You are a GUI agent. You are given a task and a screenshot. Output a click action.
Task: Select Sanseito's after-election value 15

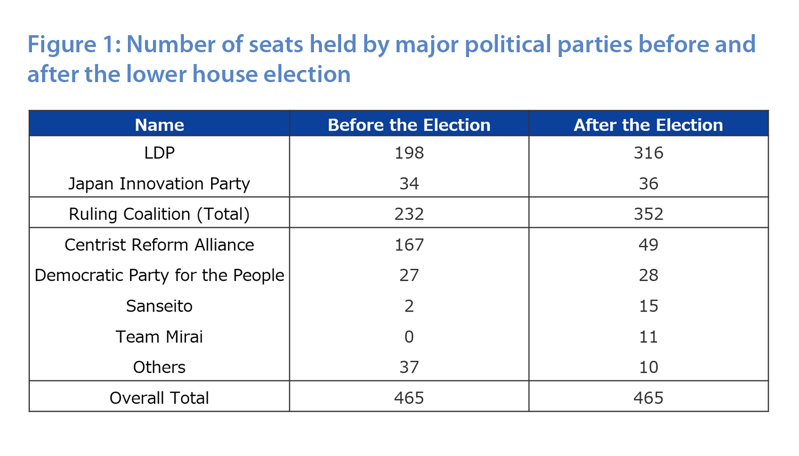648,306
